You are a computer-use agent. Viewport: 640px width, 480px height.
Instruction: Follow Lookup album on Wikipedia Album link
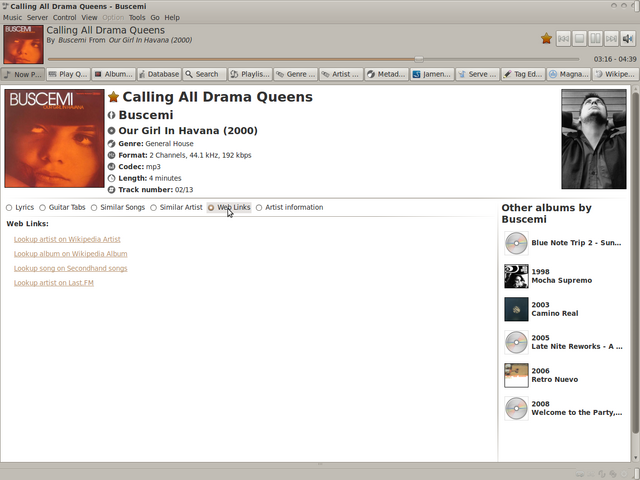point(71,254)
